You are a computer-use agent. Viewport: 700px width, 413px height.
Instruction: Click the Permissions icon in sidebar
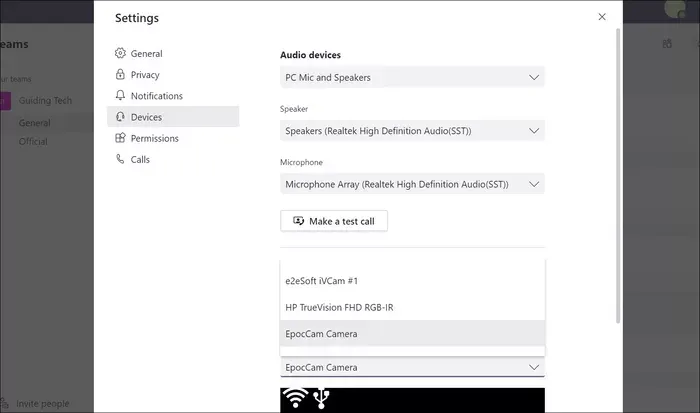(121, 138)
